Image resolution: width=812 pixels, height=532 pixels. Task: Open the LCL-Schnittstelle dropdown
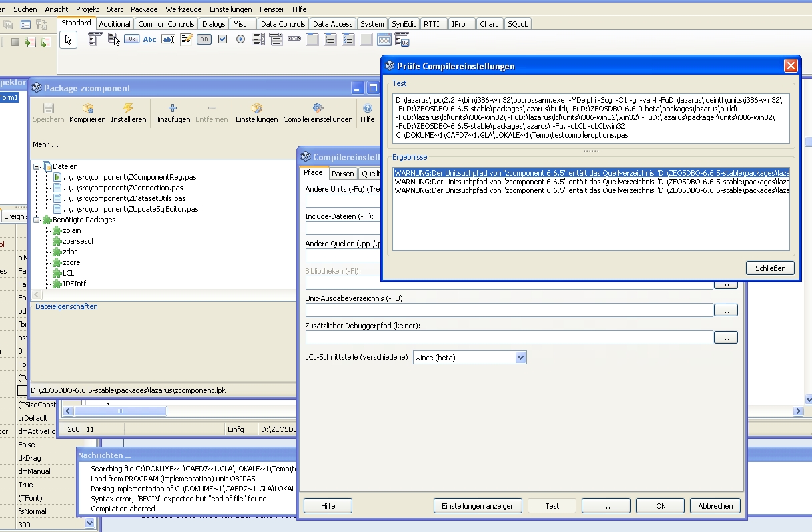(x=520, y=358)
